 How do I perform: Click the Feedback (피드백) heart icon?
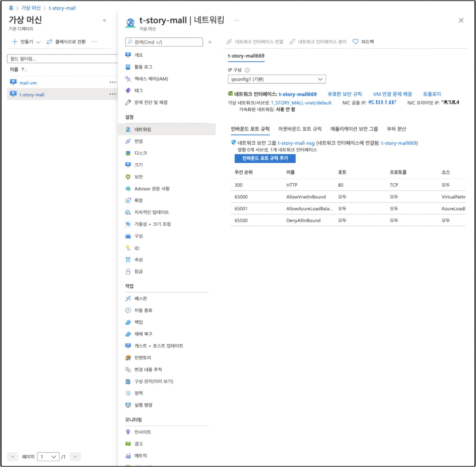(355, 42)
